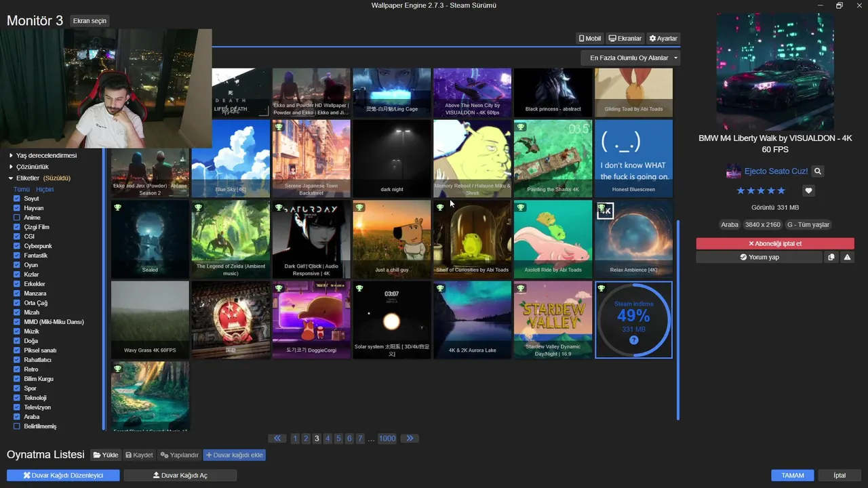Open Ekranlar display overview

click(625, 39)
